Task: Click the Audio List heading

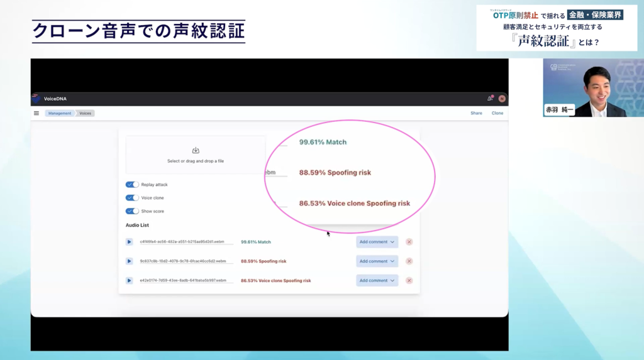Action: [x=137, y=226]
